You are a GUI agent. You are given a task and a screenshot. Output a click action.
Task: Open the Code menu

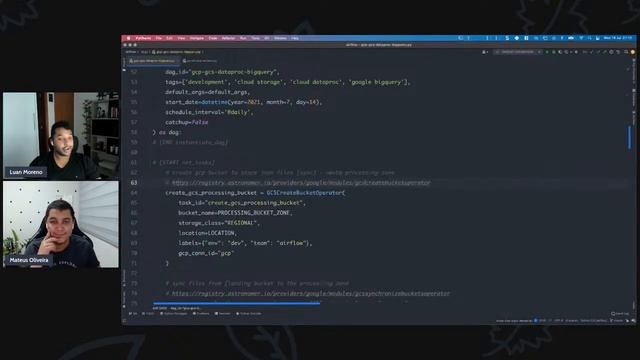(213, 38)
